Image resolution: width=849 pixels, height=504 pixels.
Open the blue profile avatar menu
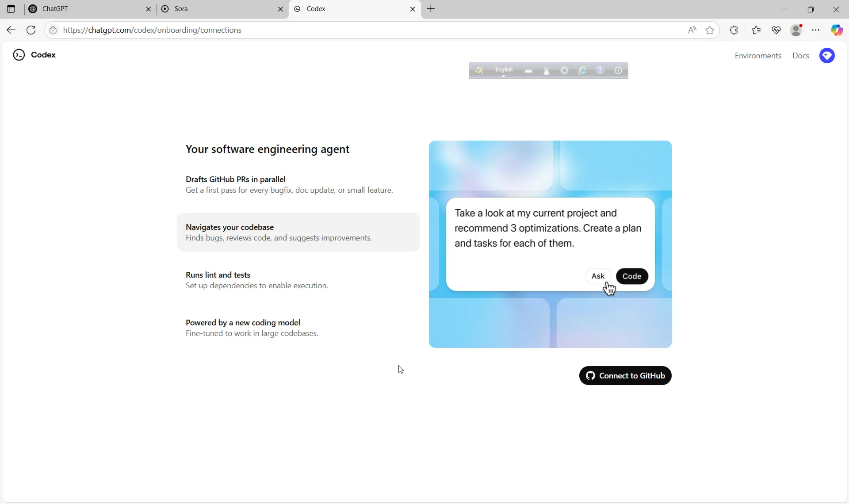(x=827, y=56)
